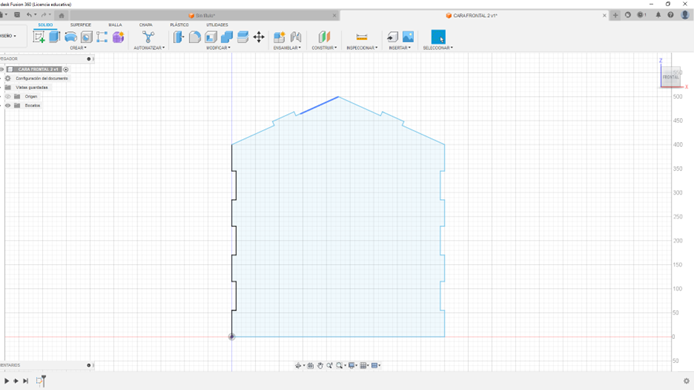Select the Extrude tool
The height and width of the screenshot is (390, 694).
coord(54,37)
